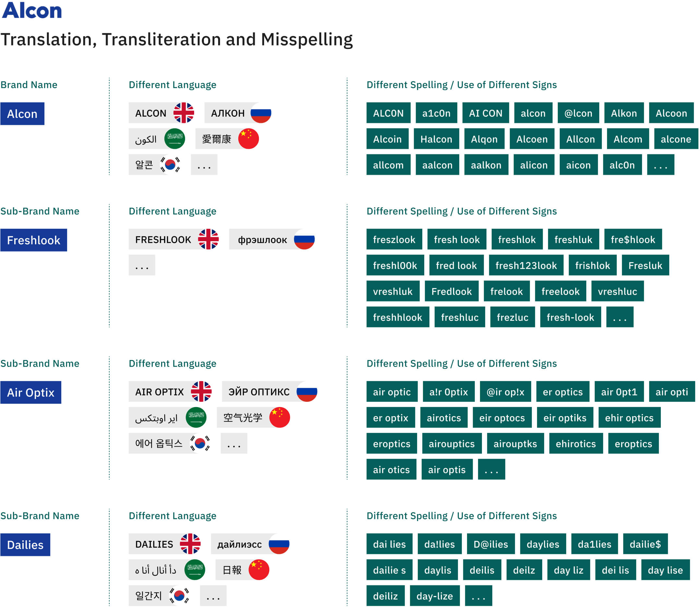Click the Saudi flag in the Alcon row

coord(174,139)
